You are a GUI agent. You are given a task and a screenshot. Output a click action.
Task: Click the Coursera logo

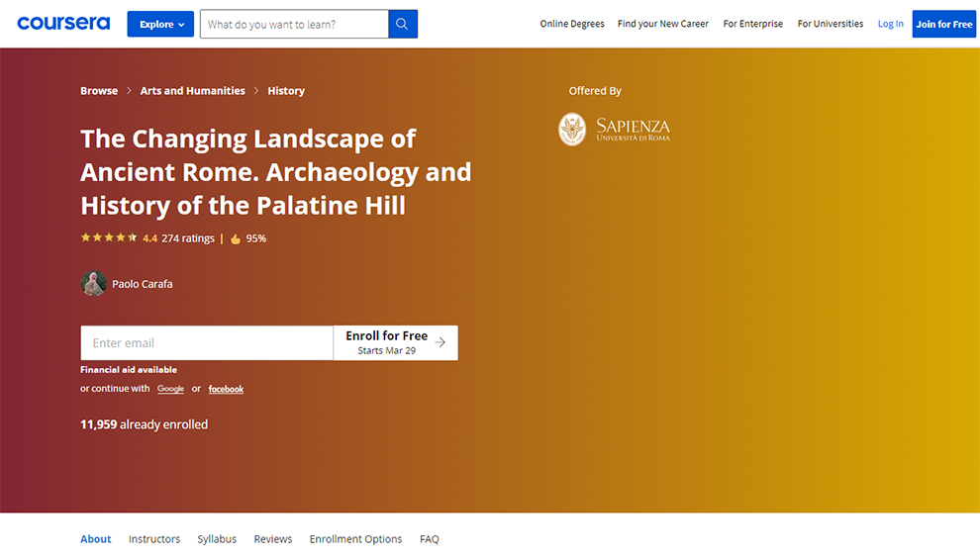[x=63, y=24]
